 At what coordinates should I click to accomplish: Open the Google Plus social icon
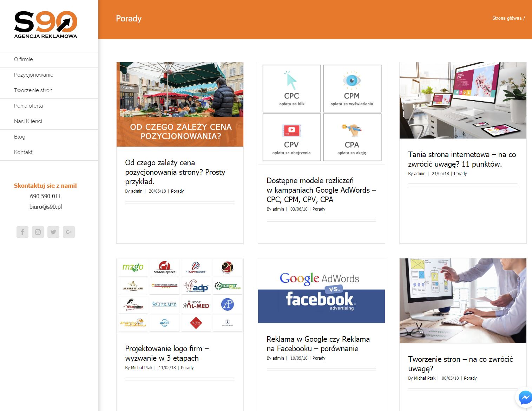(69, 232)
